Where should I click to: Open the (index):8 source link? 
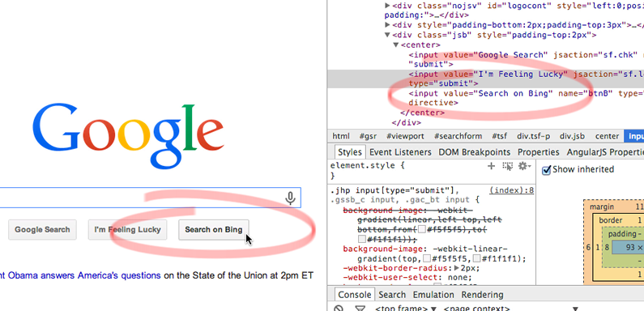(512, 190)
